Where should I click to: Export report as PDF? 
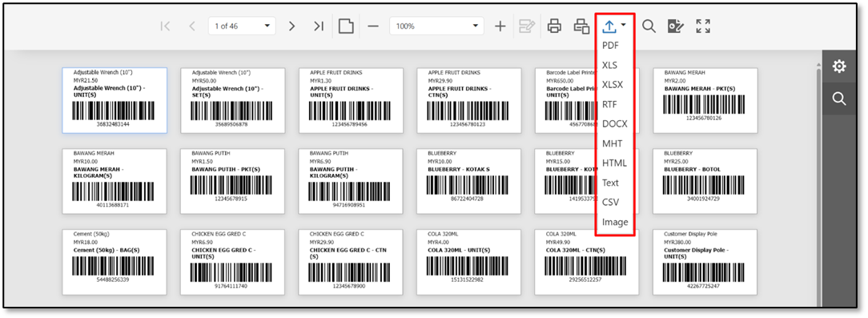click(x=611, y=46)
